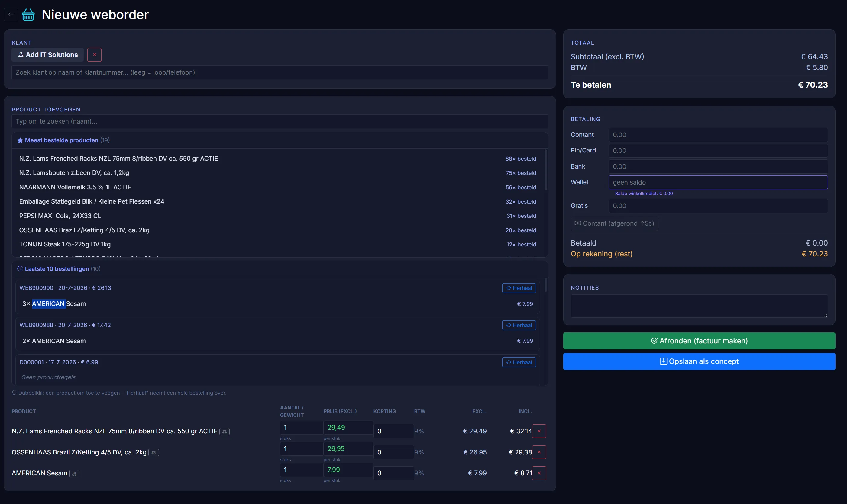Viewport: 847px width, 504px height.
Task: Select NAARMANN Vollemelk 3.5 % 1L ACTIE
Action: (x=278, y=187)
